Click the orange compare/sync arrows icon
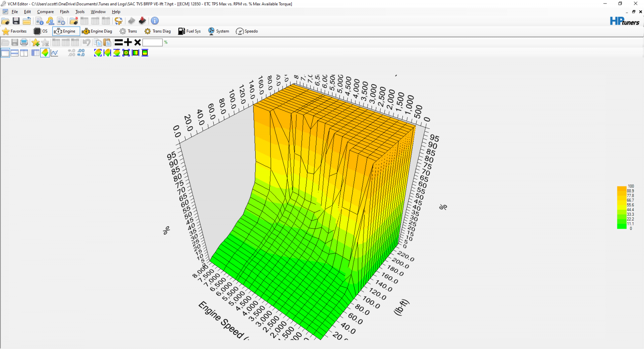This screenshot has width=644, height=349. point(118,21)
